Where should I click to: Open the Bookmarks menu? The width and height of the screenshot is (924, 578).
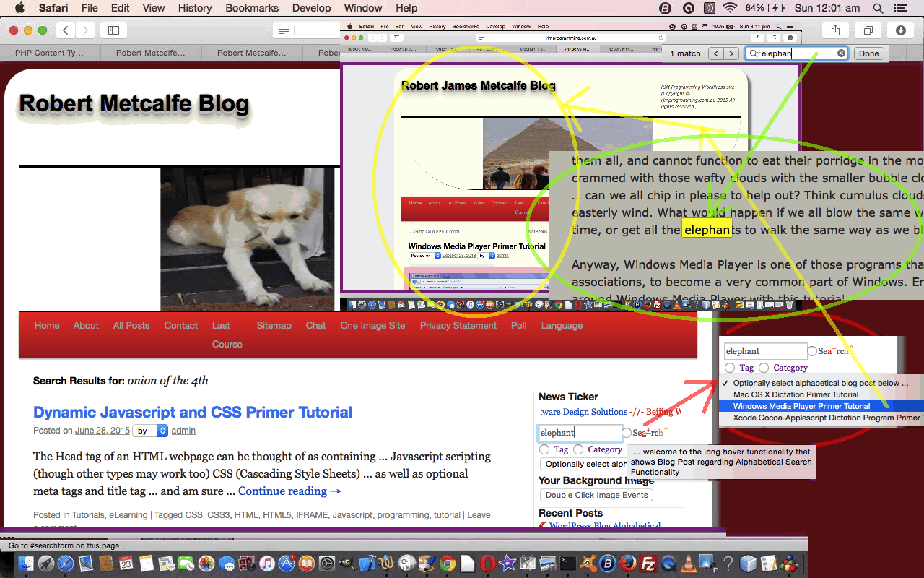click(252, 8)
